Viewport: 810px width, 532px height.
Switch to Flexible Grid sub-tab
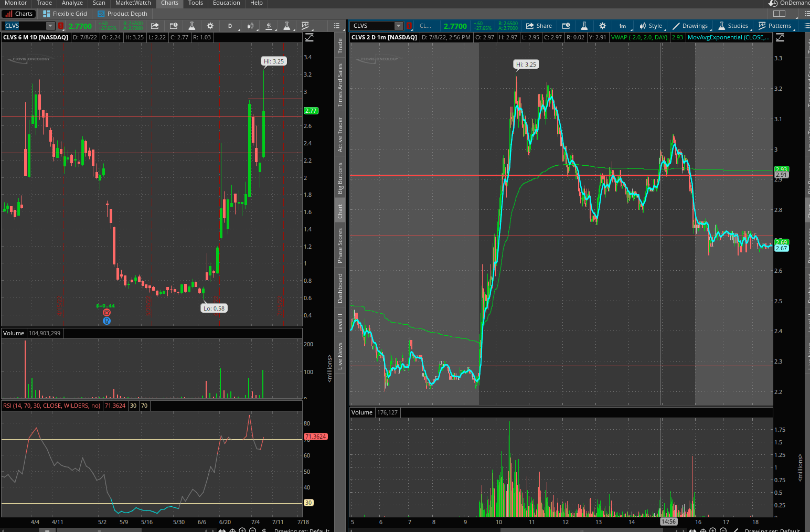(65, 14)
